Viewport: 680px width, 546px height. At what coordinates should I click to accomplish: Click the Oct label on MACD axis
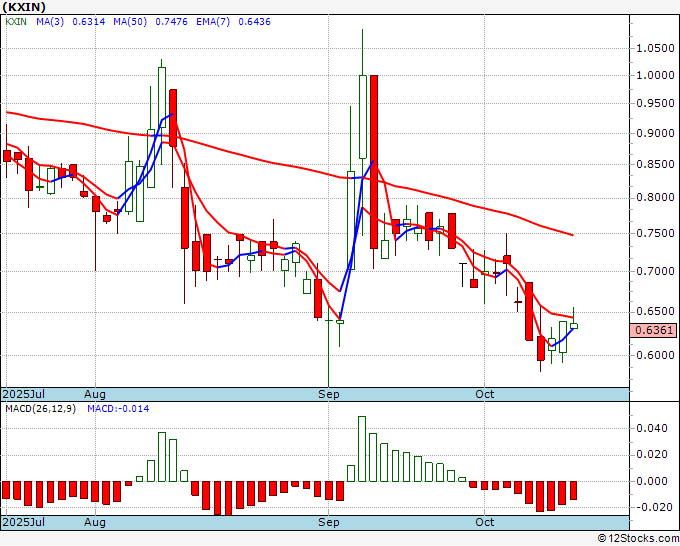484,522
